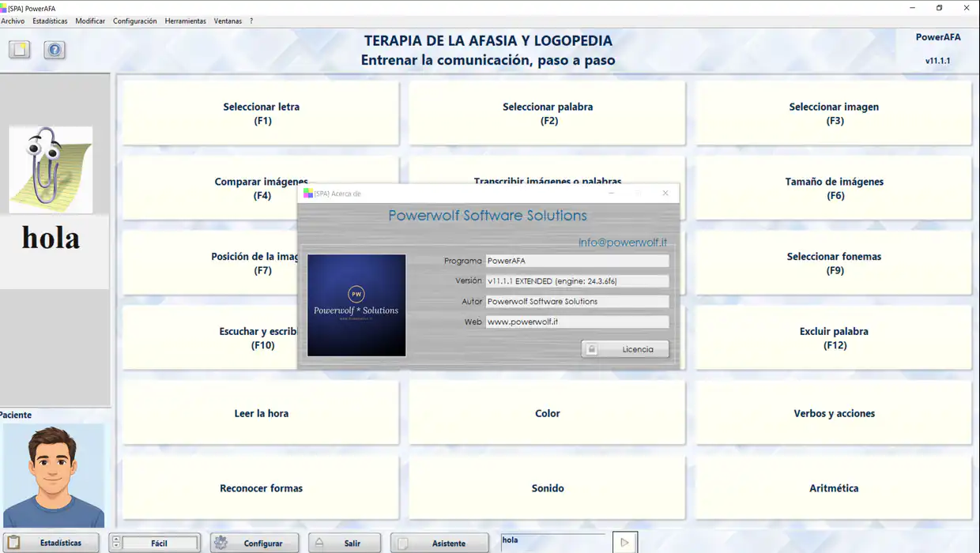Open the ? help menu
Image resolution: width=980 pixels, height=553 pixels.
[251, 21]
